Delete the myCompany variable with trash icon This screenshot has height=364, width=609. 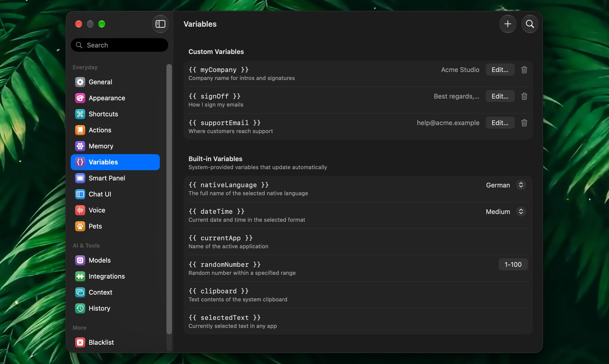pos(524,70)
